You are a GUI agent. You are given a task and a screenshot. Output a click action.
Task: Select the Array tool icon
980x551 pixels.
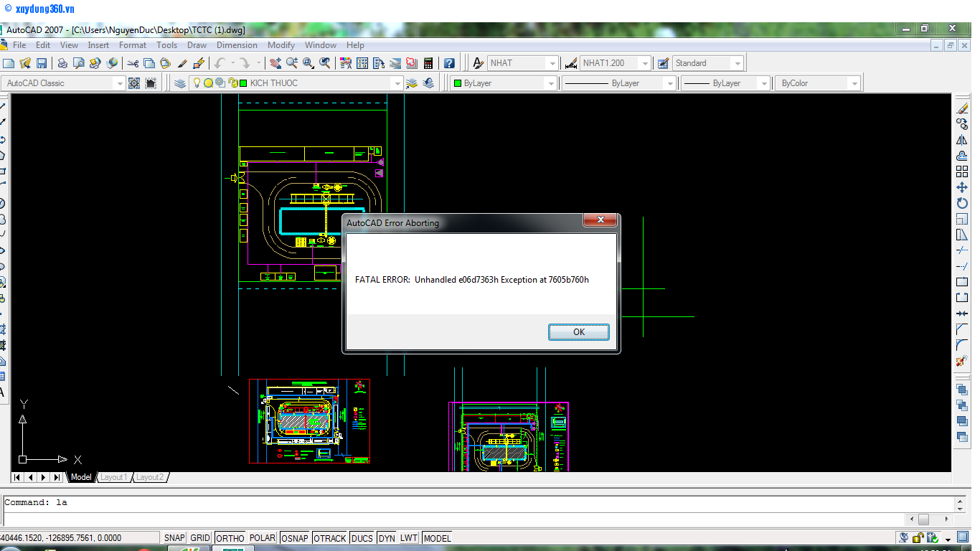962,171
